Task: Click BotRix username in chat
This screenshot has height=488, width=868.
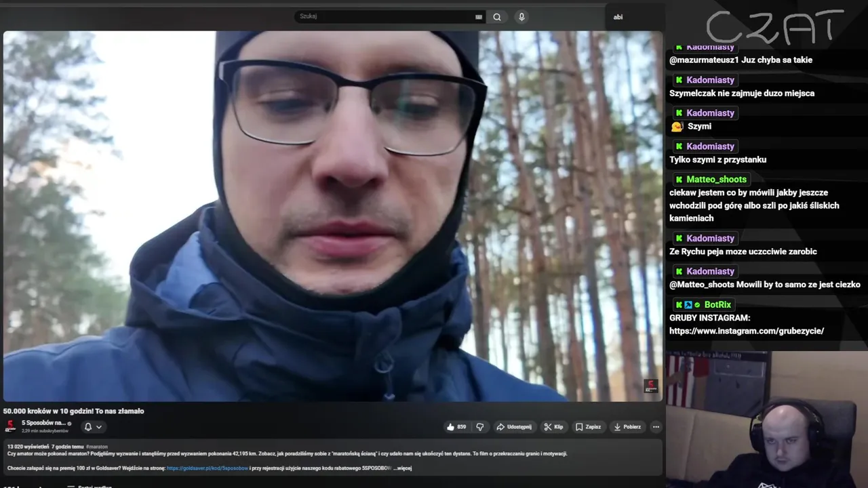Action: tap(717, 305)
